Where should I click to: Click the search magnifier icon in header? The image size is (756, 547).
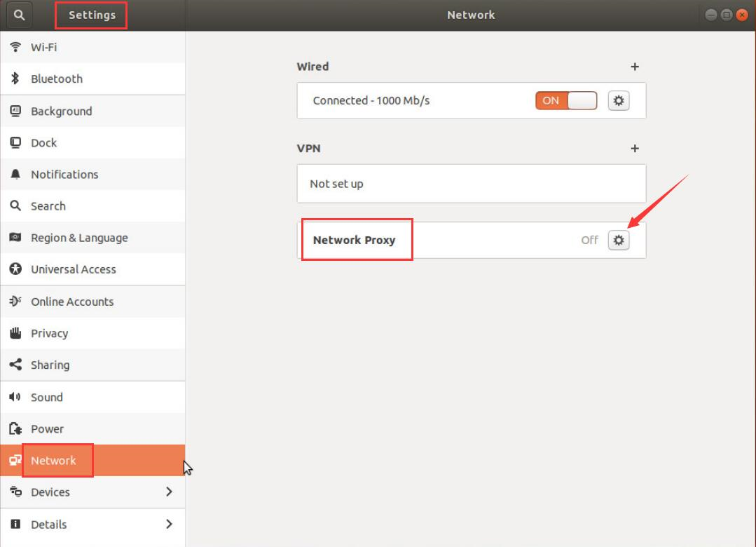pos(18,15)
